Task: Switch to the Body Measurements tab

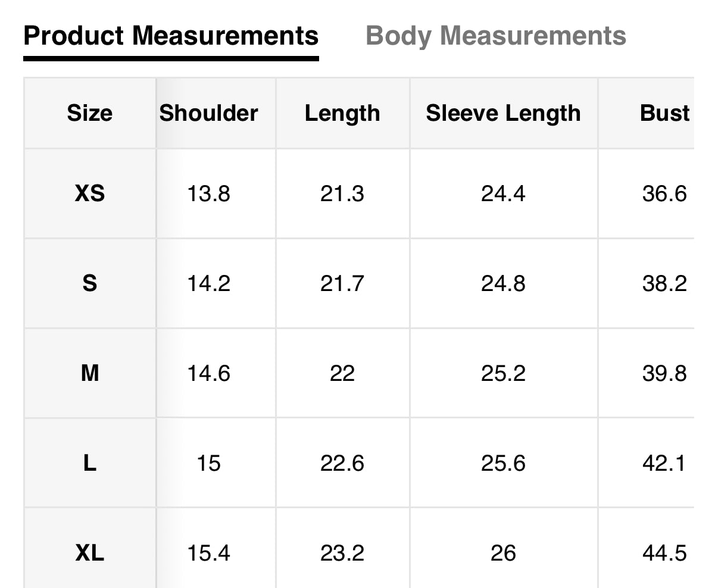Action: (x=495, y=36)
